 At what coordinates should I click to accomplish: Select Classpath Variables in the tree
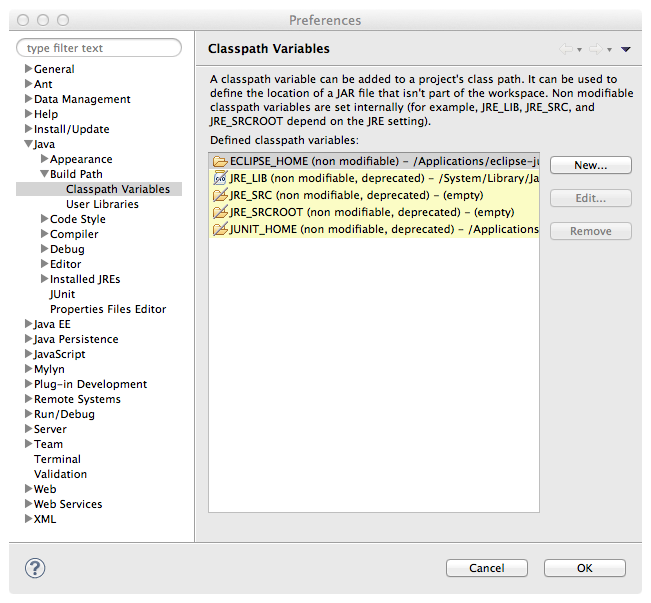click(x=118, y=189)
